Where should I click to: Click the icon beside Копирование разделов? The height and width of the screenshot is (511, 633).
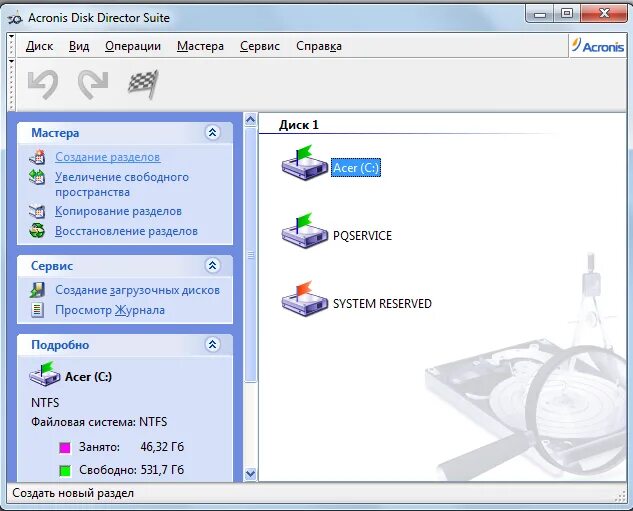coord(37,211)
